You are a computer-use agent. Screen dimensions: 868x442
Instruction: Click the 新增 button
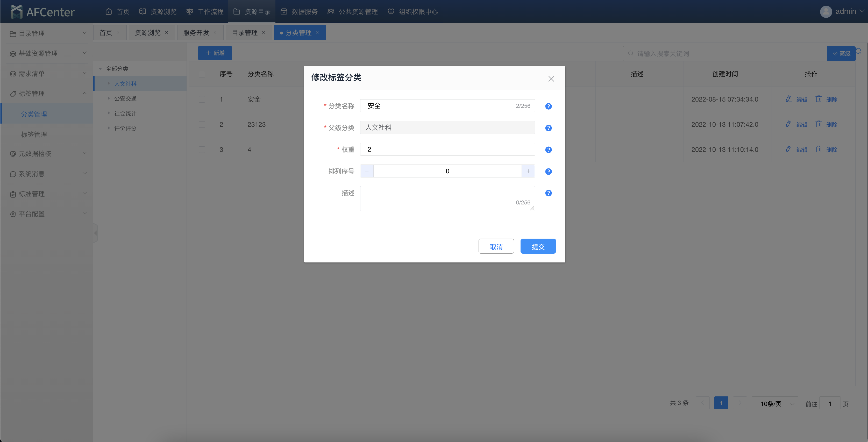[215, 53]
